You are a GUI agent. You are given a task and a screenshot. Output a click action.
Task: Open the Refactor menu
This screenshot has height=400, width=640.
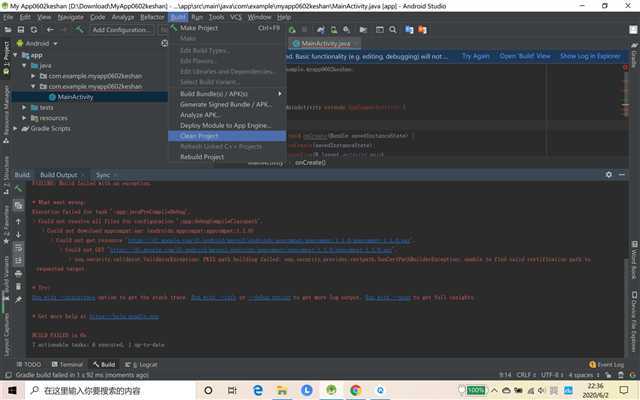click(152, 17)
